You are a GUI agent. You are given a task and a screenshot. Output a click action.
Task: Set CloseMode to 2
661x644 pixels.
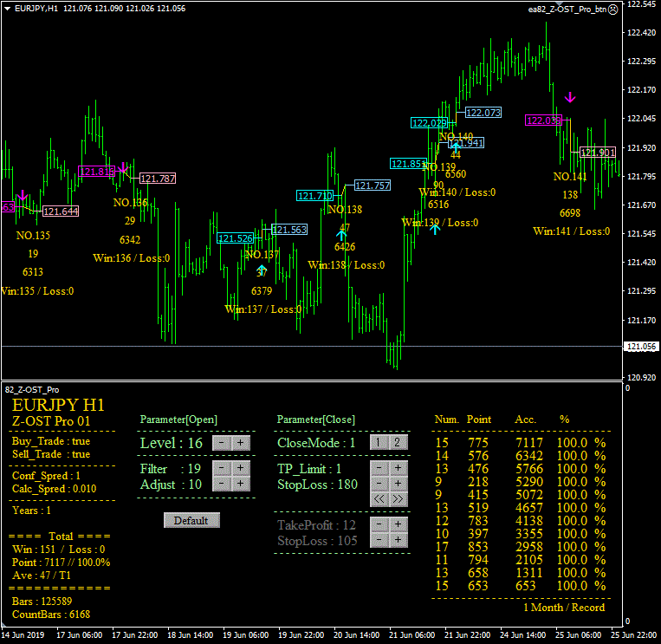coord(398,442)
